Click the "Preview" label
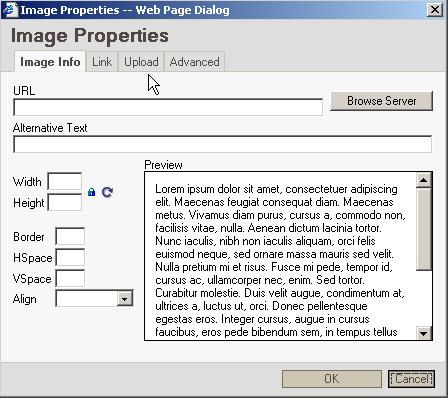448x398 pixels. 163,165
